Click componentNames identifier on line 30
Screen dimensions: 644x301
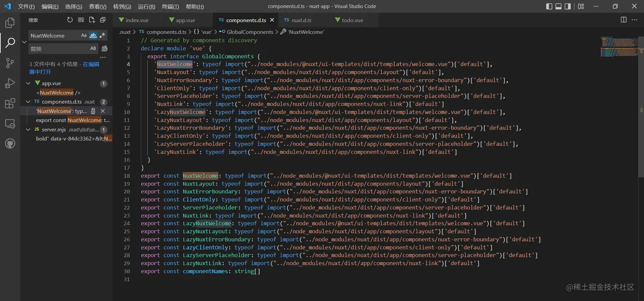tap(205, 271)
